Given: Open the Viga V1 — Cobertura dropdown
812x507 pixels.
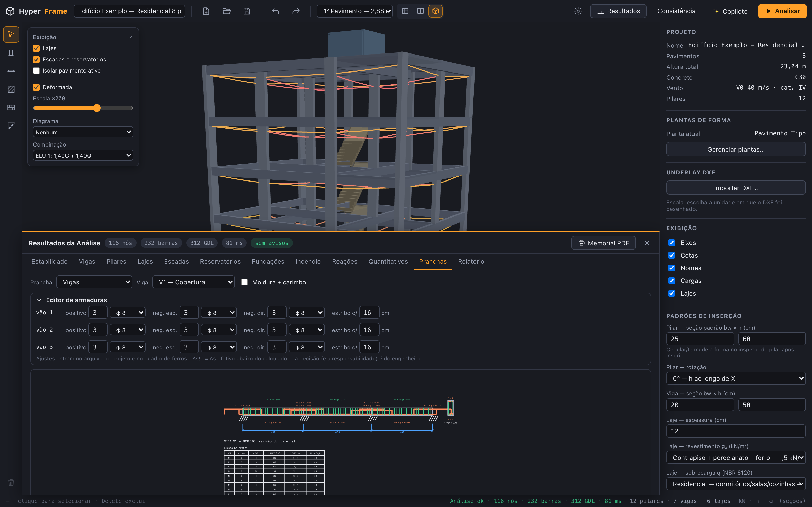Looking at the screenshot, I should click(x=194, y=282).
